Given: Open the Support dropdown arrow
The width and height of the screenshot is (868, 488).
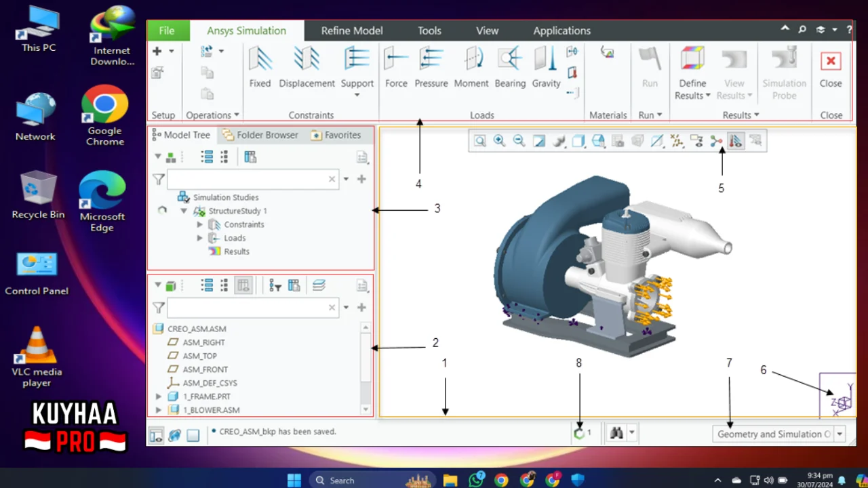Looking at the screenshot, I should 357,96.
